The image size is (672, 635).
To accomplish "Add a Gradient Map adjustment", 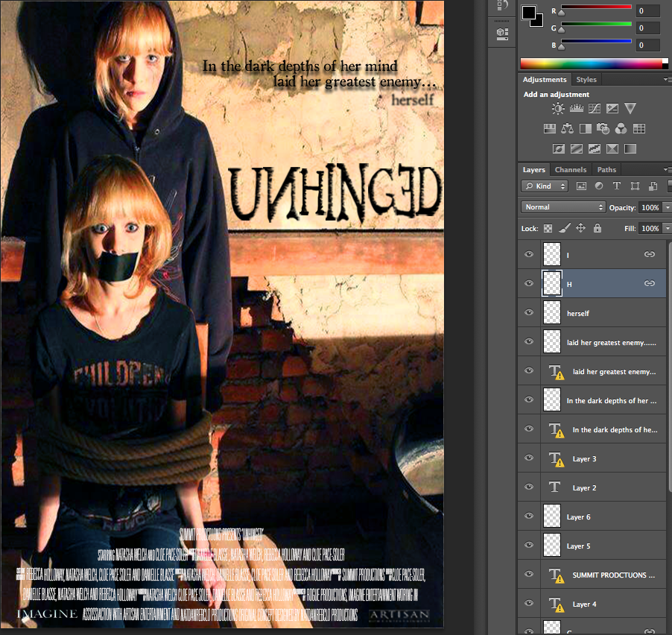I will click(630, 149).
